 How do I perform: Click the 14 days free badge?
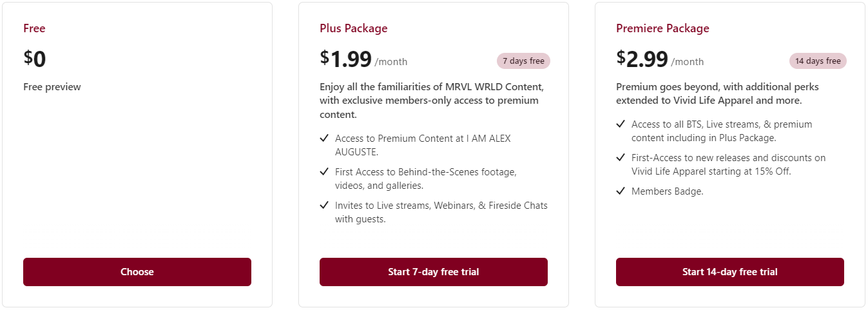point(818,61)
